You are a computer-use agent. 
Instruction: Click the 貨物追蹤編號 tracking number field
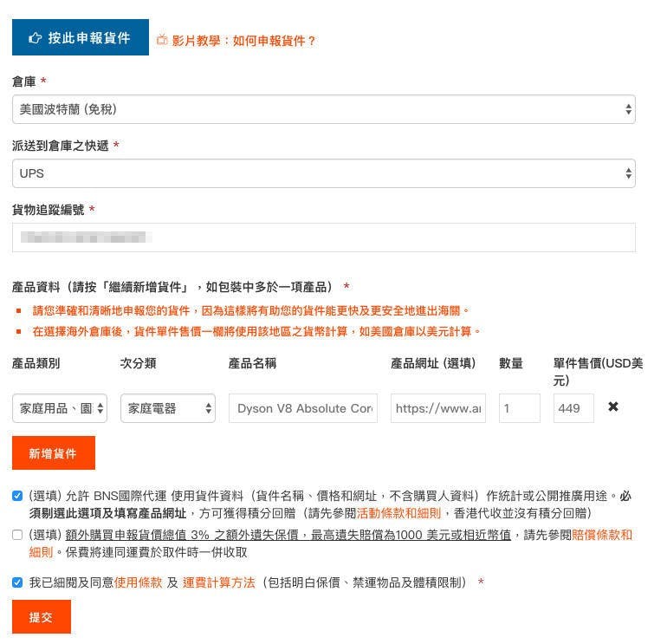(x=323, y=237)
